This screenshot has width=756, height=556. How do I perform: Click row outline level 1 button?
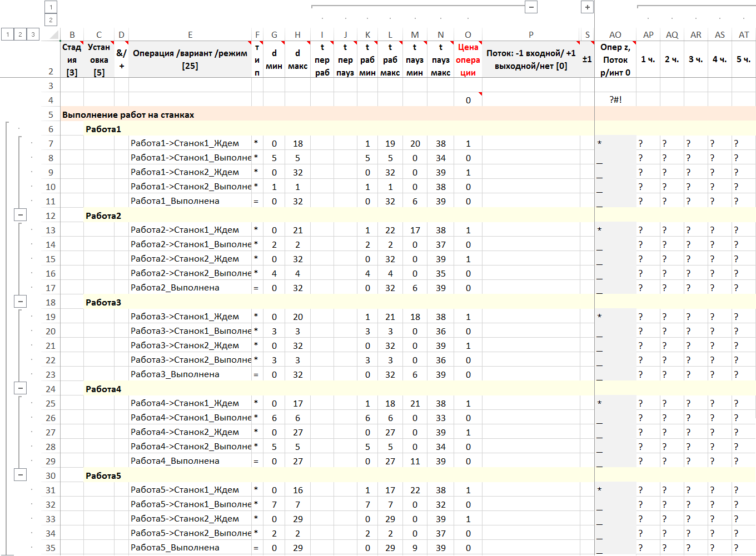pos(7,34)
